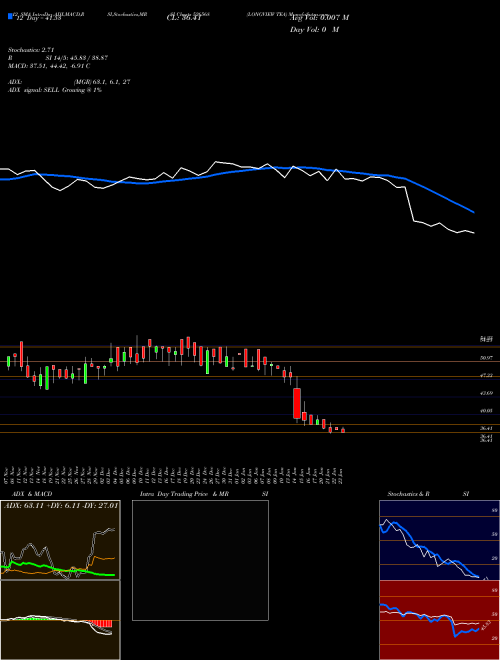Click the 'SI 14/5: 45.83 / 38.87' value
The width and height of the screenshot is (500, 660).
click(x=77, y=58)
